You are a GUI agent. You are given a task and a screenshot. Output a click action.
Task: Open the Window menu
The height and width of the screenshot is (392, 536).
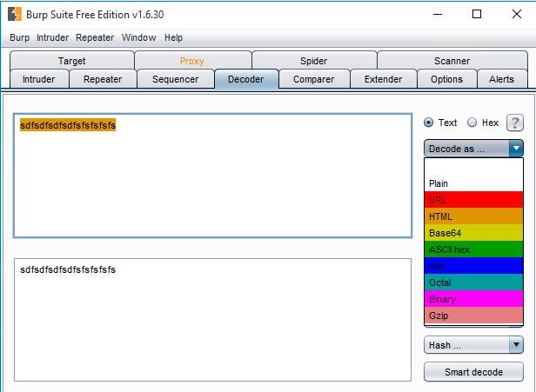click(x=139, y=37)
